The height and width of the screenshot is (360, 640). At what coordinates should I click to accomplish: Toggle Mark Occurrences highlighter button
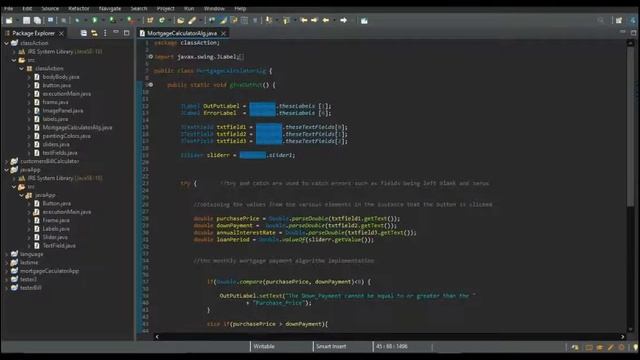point(223,20)
